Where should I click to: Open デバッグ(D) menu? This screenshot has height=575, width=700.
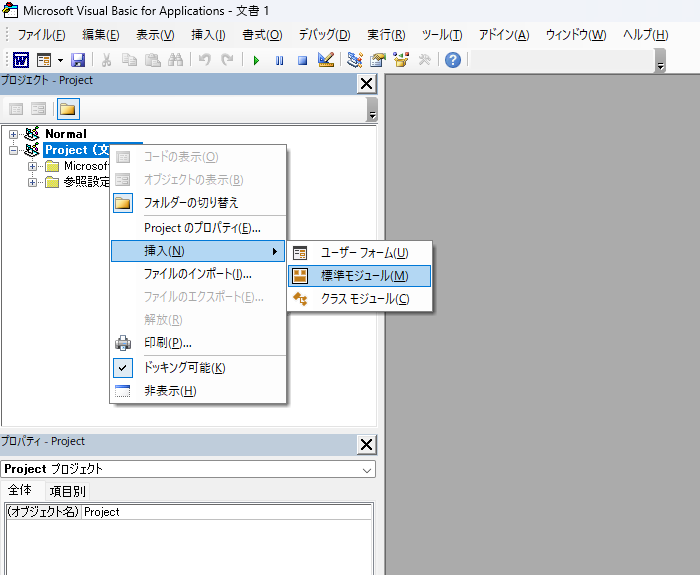[325, 35]
